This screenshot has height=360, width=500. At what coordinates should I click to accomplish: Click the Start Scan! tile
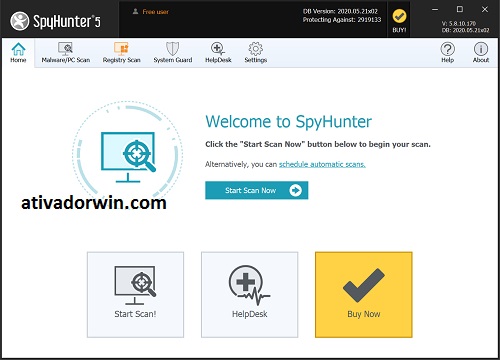(135, 295)
